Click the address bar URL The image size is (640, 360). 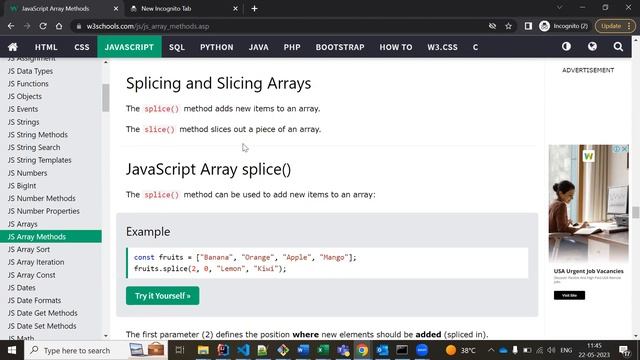tap(148, 26)
